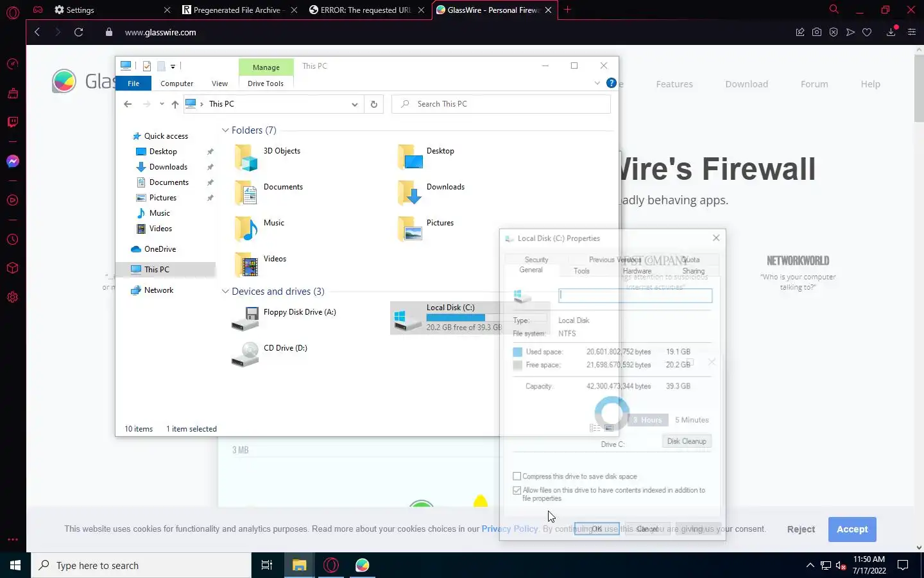Open Opera Easy Setup icon
The width and height of the screenshot is (924, 578).
[x=912, y=32]
